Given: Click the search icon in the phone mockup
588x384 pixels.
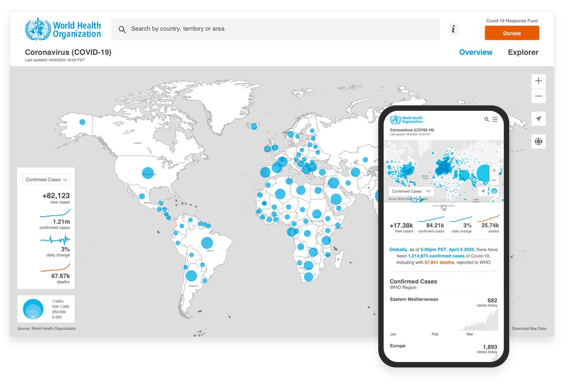Looking at the screenshot, I should [487, 119].
